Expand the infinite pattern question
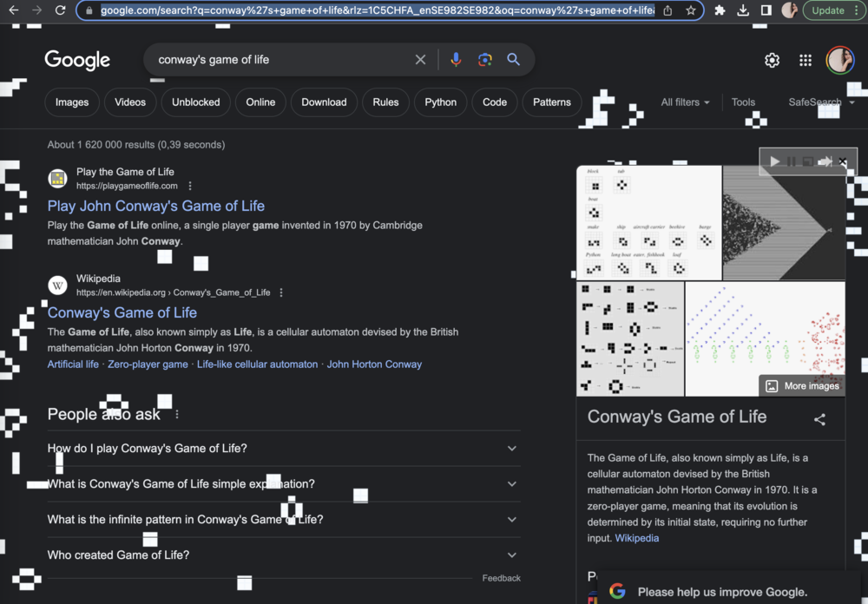868x604 pixels. tap(284, 519)
